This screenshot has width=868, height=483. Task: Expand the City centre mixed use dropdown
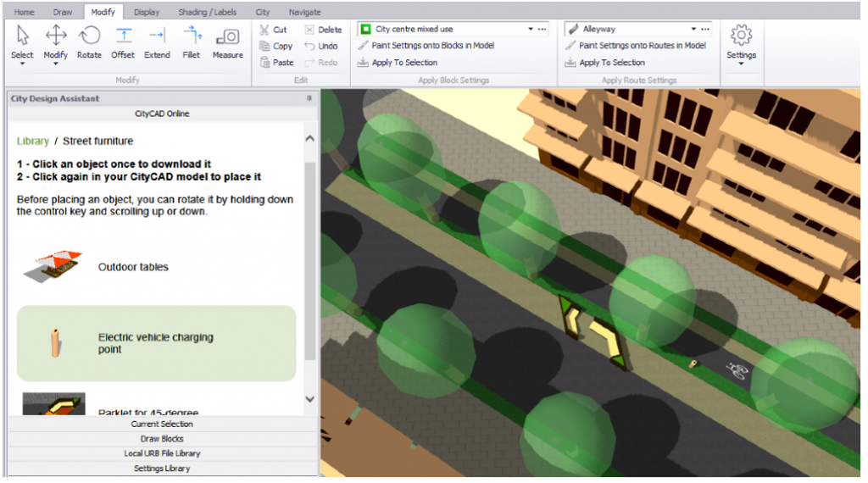click(x=531, y=29)
